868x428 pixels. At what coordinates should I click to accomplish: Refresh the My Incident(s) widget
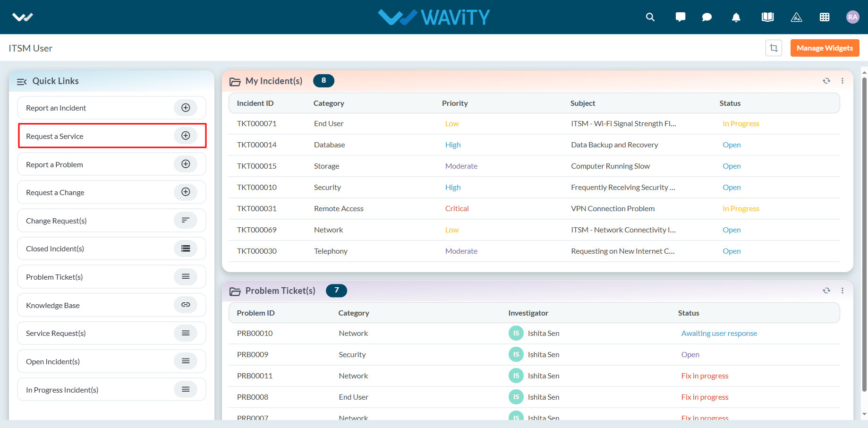click(x=826, y=81)
